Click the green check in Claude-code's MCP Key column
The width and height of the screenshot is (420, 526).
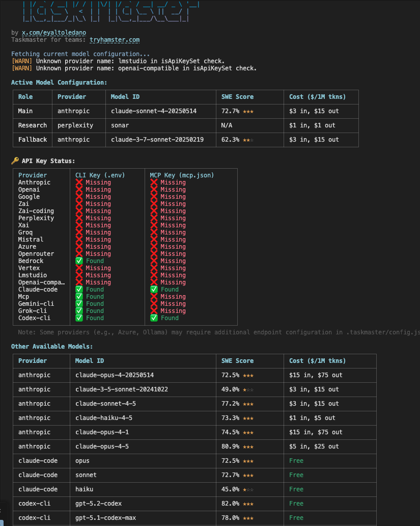(154, 289)
